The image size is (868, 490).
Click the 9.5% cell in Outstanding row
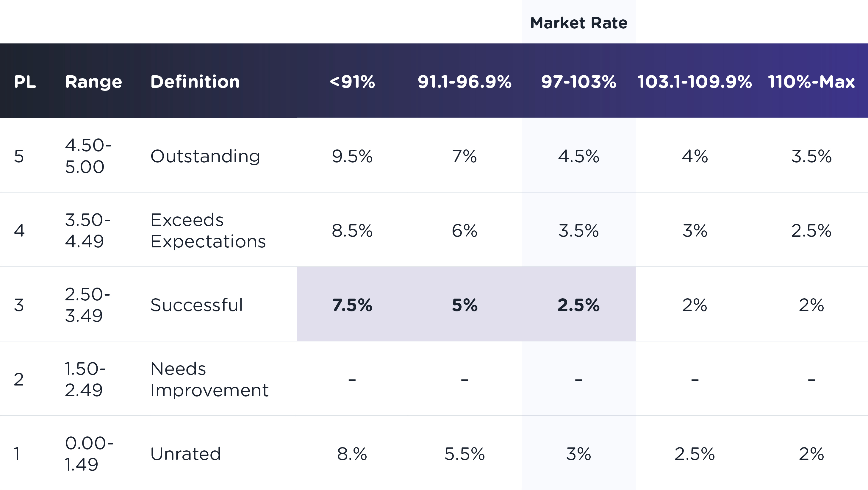click(352, 156)
